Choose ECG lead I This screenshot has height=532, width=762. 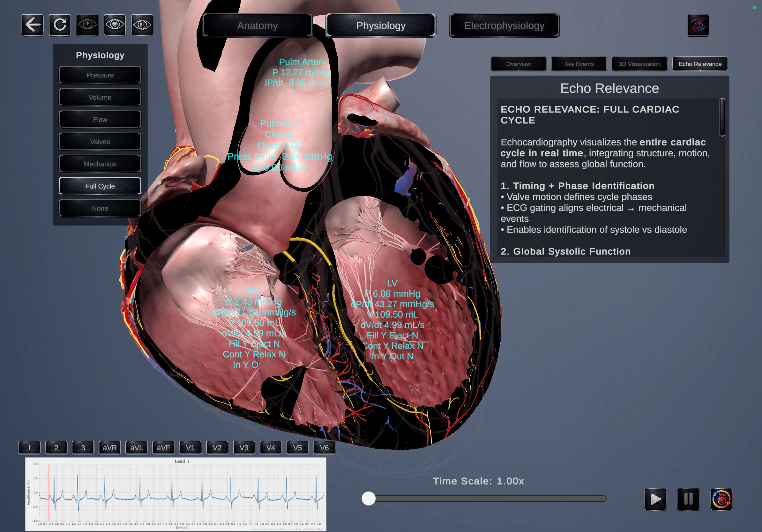(30, 447)
